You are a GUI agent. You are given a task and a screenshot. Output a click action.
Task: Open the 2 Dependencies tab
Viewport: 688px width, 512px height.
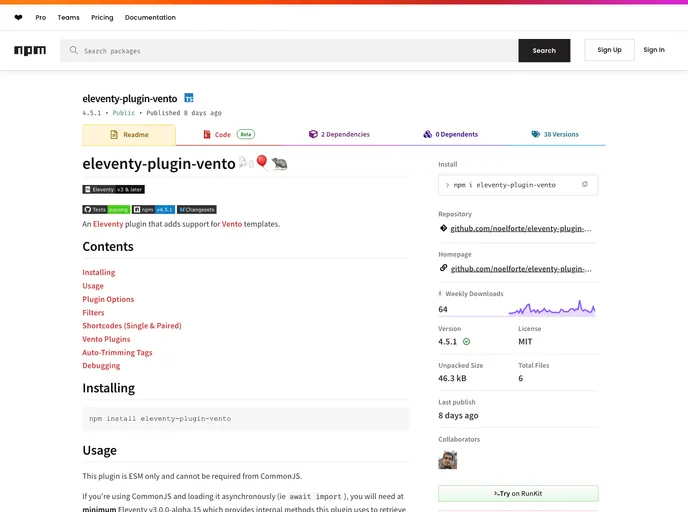point(339,134)
